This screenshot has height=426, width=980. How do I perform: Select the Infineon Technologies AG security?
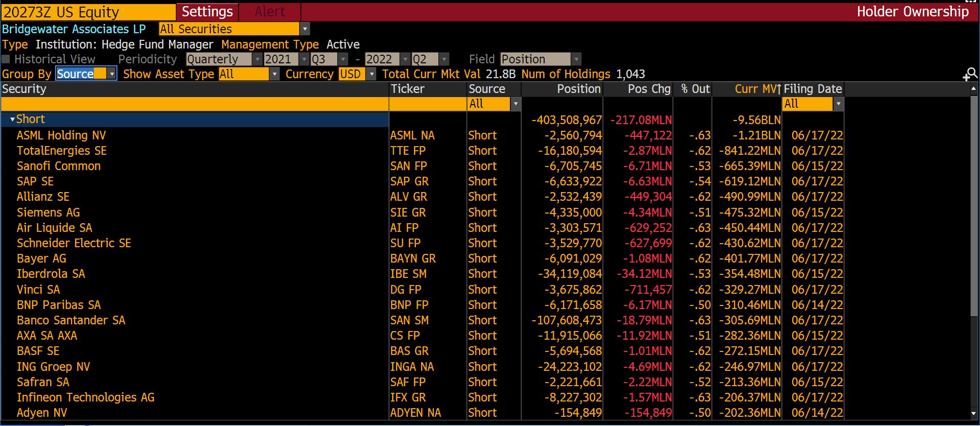86,397
